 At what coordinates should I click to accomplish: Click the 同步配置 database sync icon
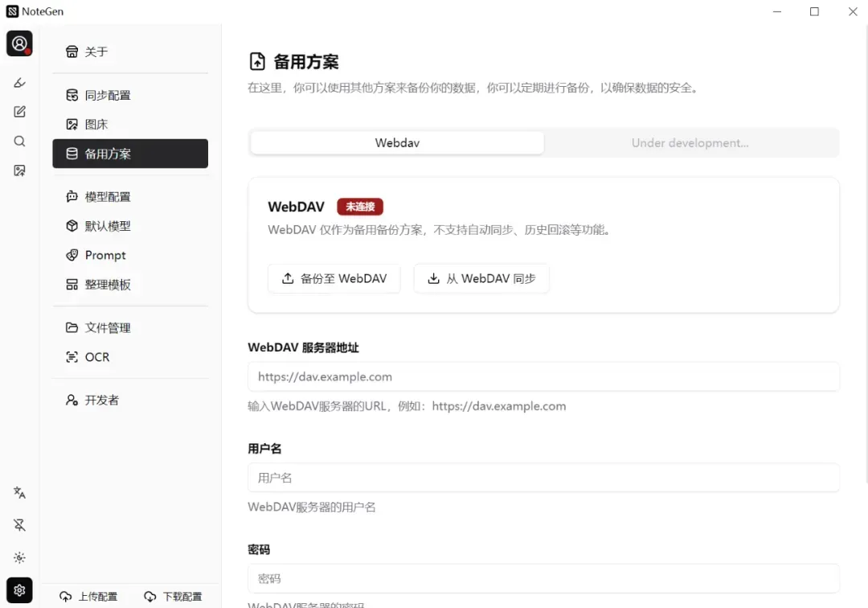click(72, 95)
